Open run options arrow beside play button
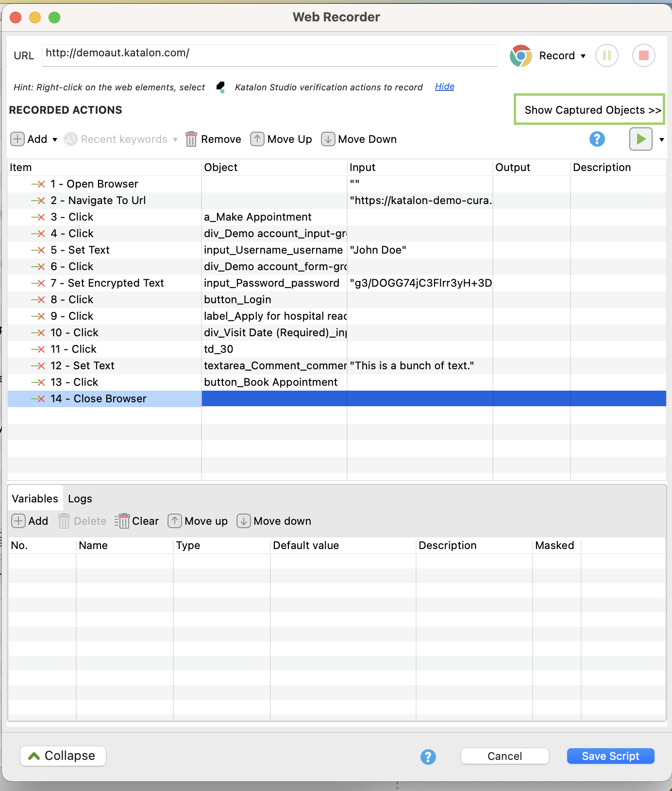672x791 pixels. [x=661, y=140]
